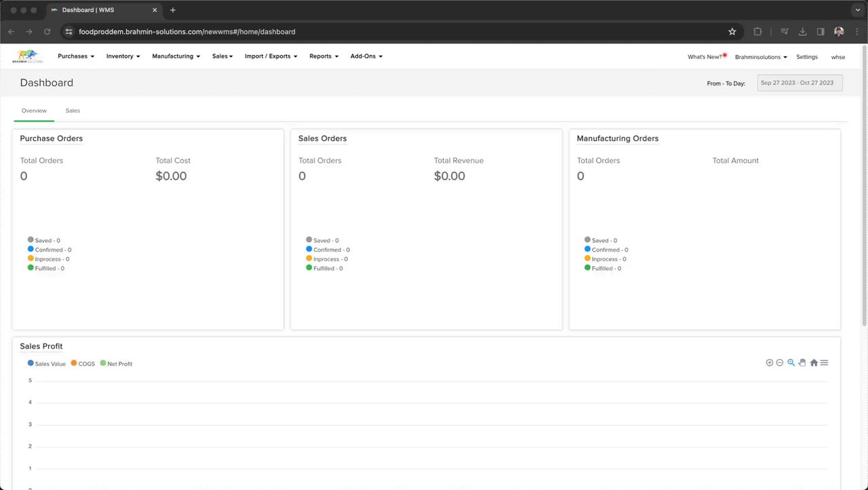Open a new browser tab

[173, 10]
